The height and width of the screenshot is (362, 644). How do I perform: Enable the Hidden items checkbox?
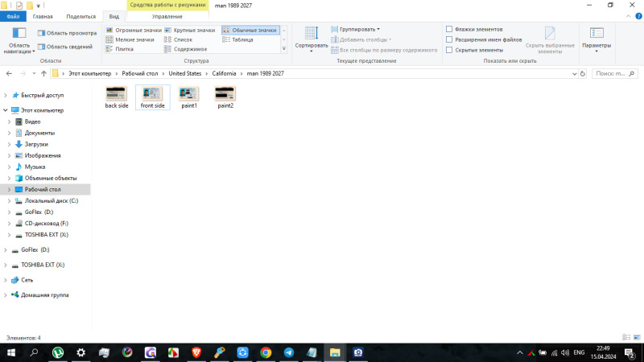coord(449,50)
